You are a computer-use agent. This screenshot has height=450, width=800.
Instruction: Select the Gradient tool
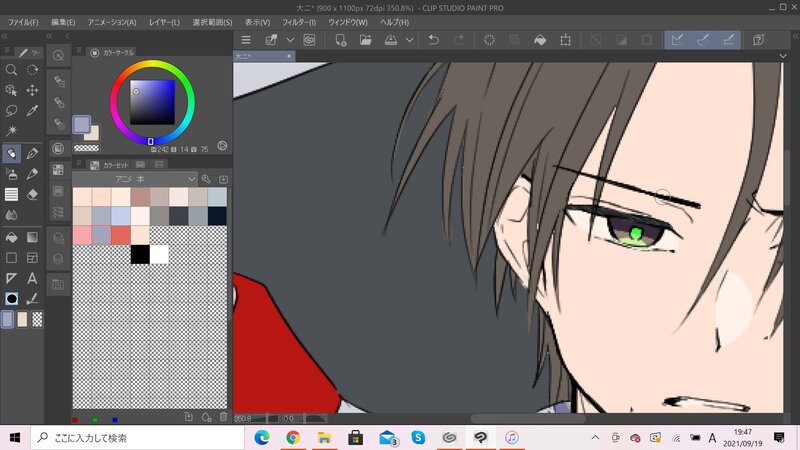32,237
